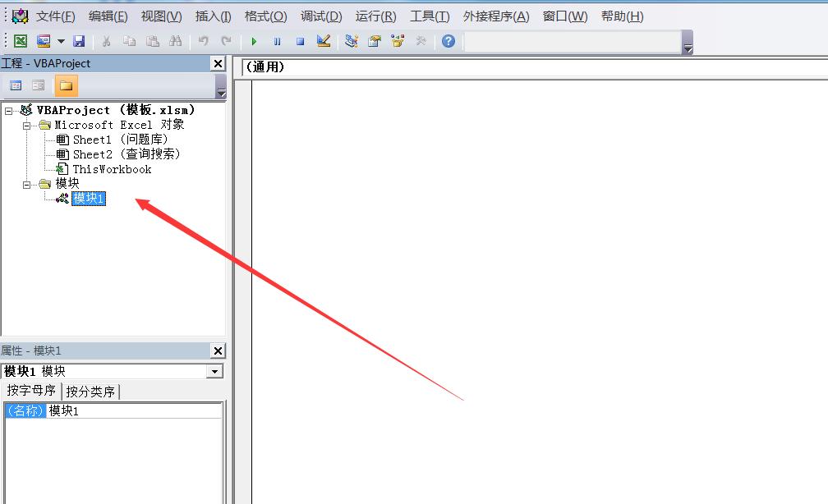Open the 调试(D) menu

click(321, 16)
